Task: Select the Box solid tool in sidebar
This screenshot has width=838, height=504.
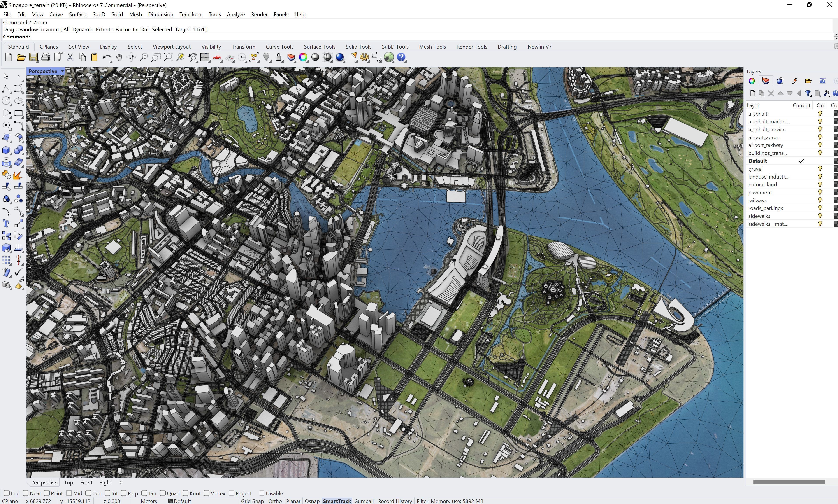Action: click(x=6, y=150)
